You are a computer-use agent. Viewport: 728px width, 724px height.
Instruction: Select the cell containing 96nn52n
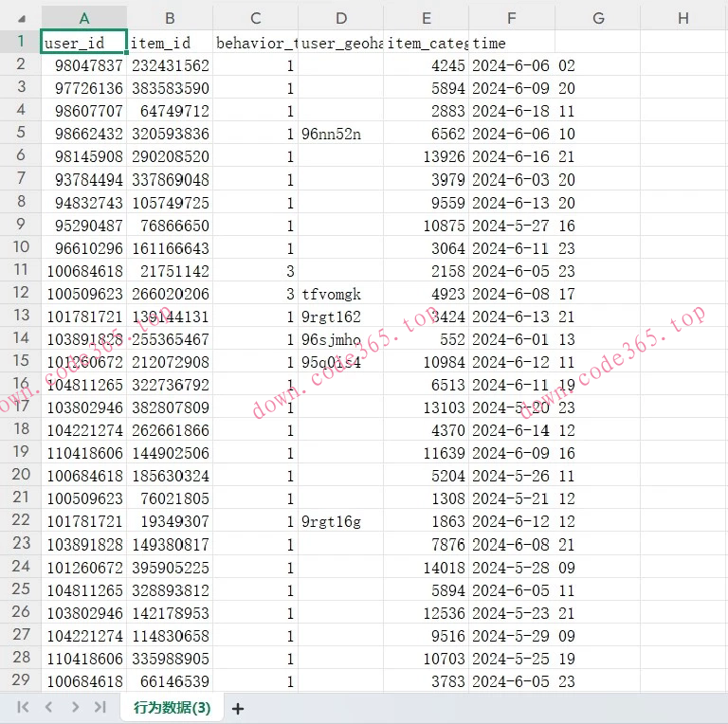coord(340,134)
